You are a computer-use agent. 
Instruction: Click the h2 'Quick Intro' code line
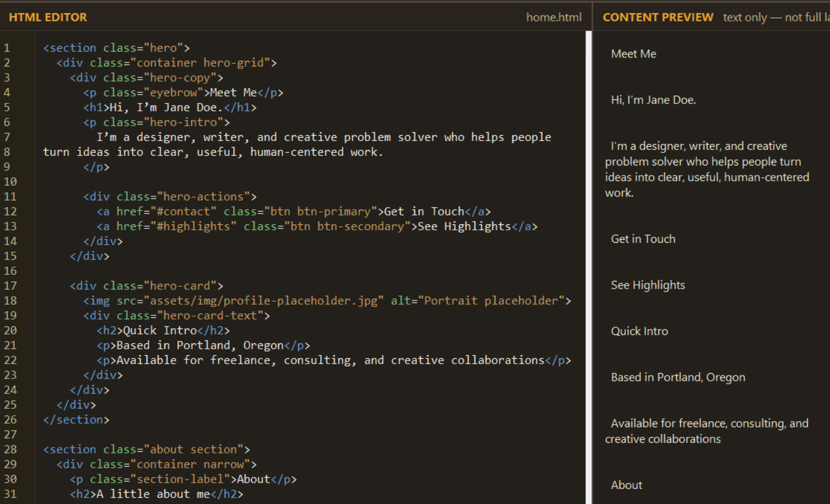(x=163, y=330)
